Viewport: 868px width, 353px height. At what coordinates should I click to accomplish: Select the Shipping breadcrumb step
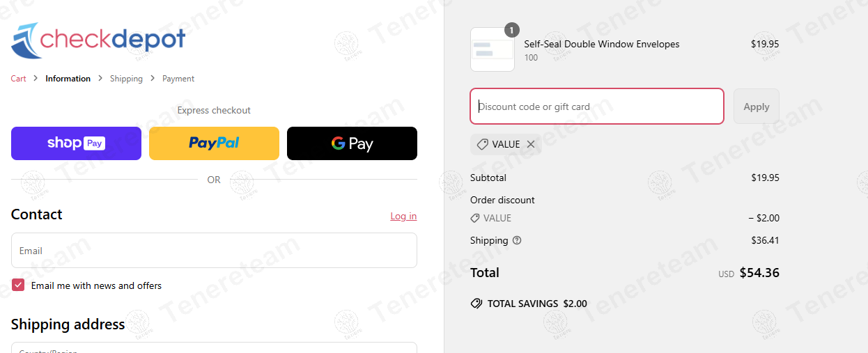point(126,79)
